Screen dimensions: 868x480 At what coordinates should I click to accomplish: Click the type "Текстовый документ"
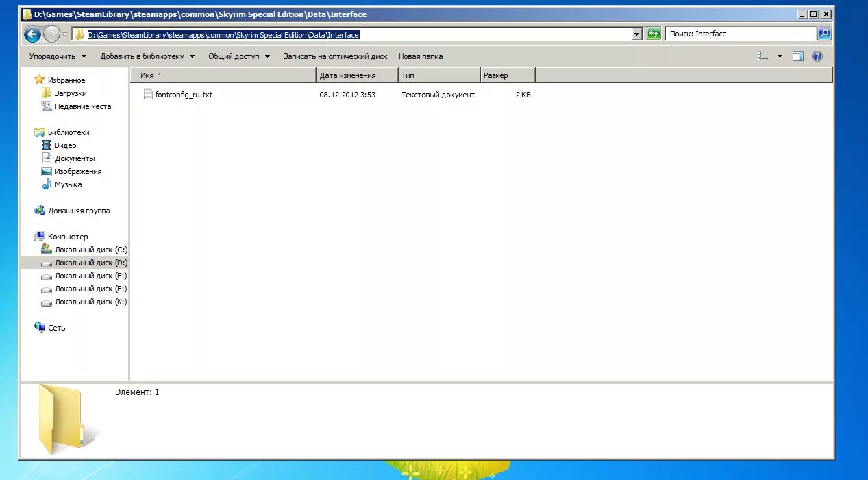(438, 95)
